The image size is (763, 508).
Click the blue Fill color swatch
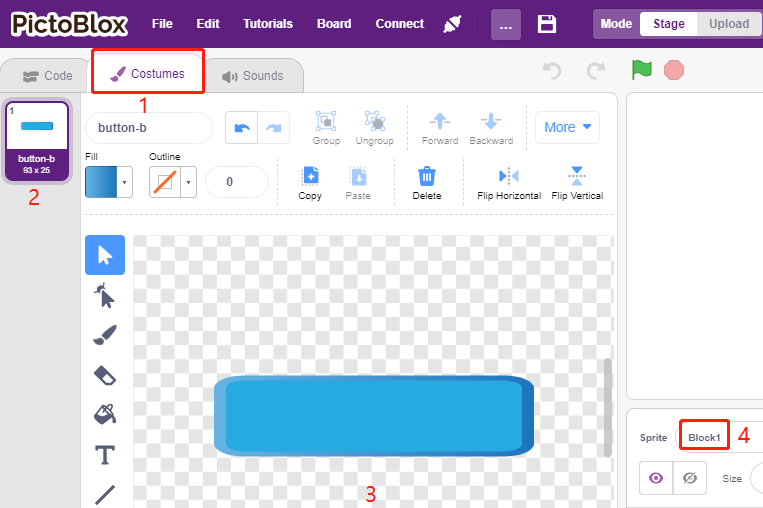coord(101,182)
